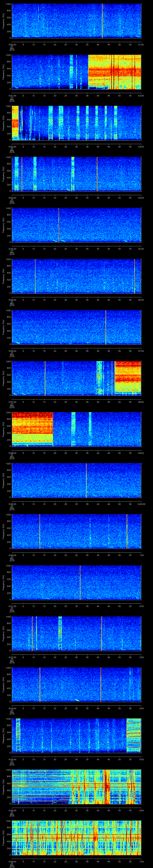Image resolution: width=153 pixels, height=868 pixels.
Task: Click the '5:59:00' start time label
Action: tap(12, 504)
